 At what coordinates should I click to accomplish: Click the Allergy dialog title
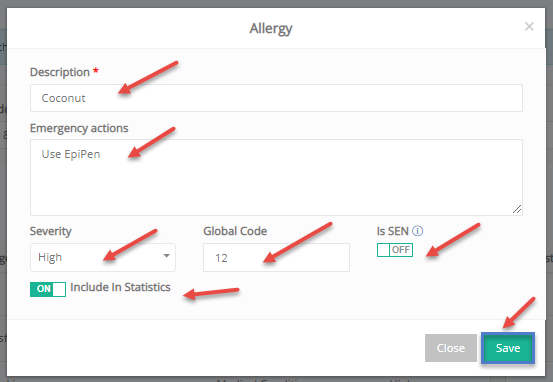[x=271, y=29]
